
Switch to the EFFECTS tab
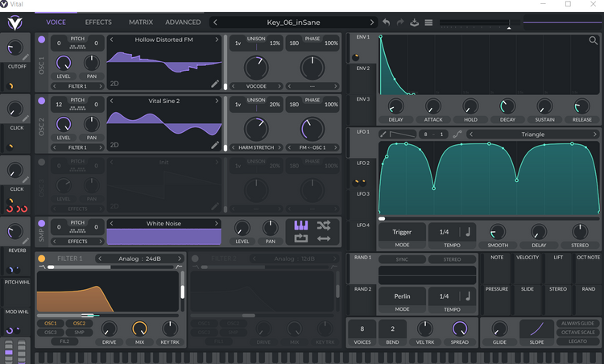tap(98, 23)
